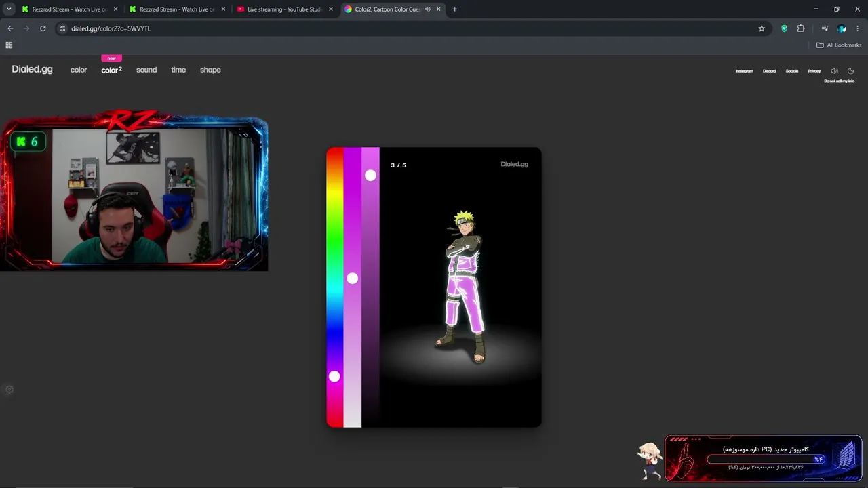The width and height of the screenshot is (868, 488).
Task: Open the shape game mode
Action: point(210,70)
